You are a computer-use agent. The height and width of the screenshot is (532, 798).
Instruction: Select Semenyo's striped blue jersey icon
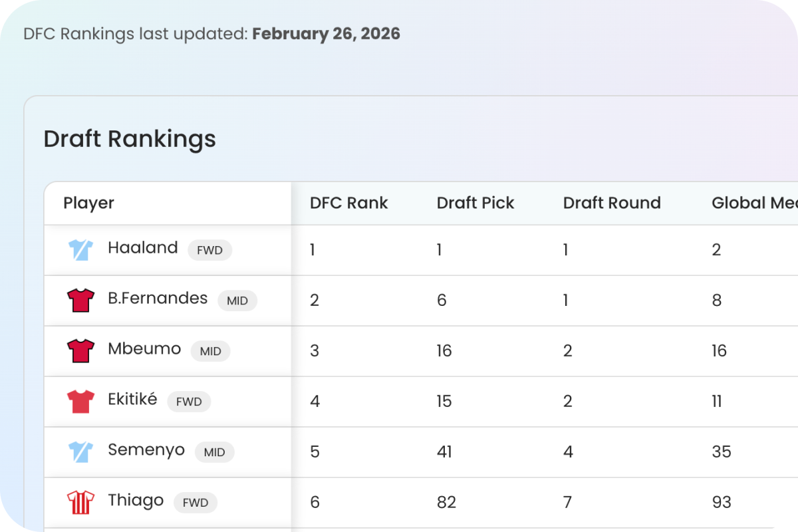(80, 451)
